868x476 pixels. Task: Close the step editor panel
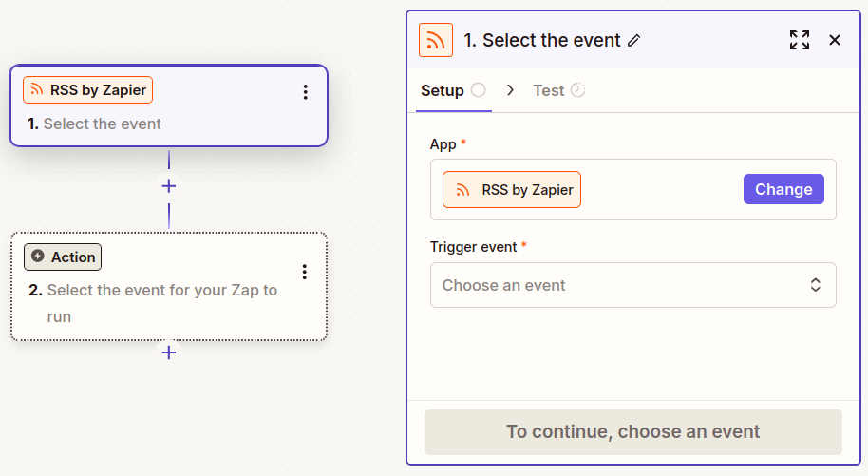(x=835, y=40)
